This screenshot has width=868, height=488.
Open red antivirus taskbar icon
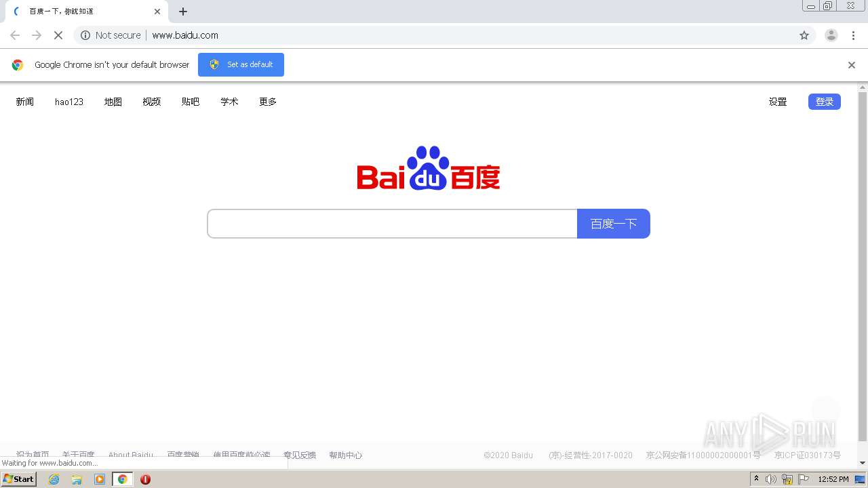click(145, 479)
